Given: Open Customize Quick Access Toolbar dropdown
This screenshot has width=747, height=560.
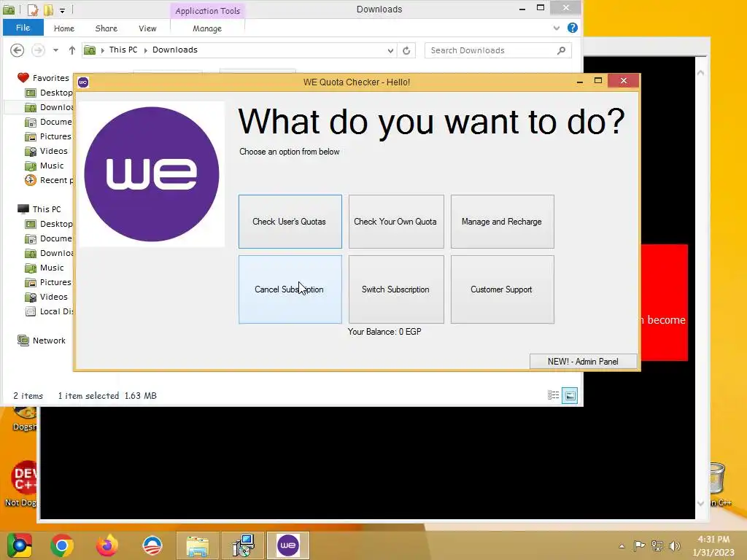Looking at the screenshot, I should 63,10.
